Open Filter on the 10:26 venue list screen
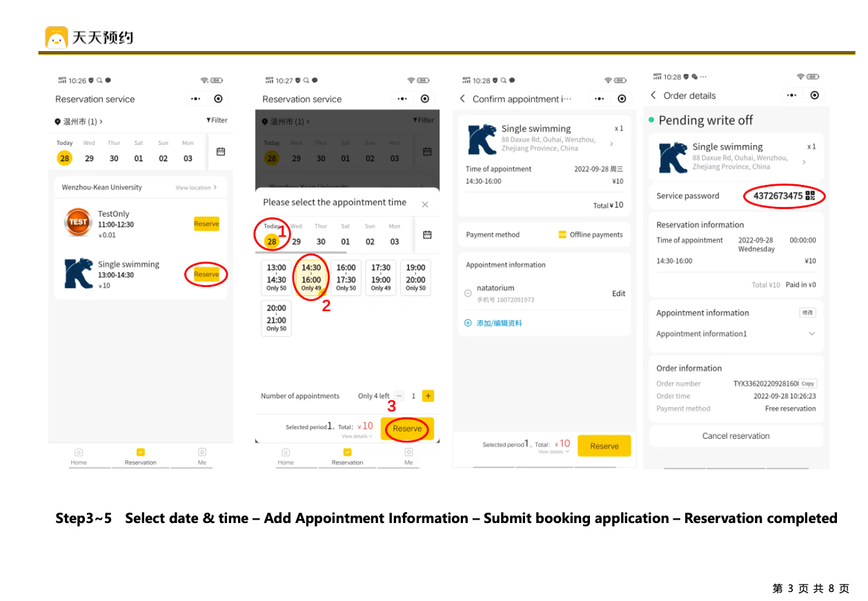Screen dimensions: 868x601 [217, 120]
